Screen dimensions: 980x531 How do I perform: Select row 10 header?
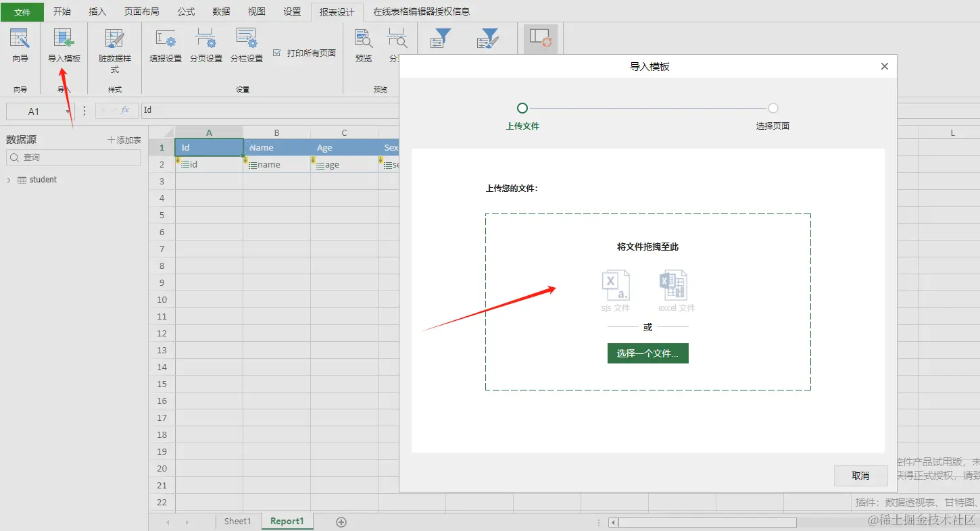click(162, 299)
